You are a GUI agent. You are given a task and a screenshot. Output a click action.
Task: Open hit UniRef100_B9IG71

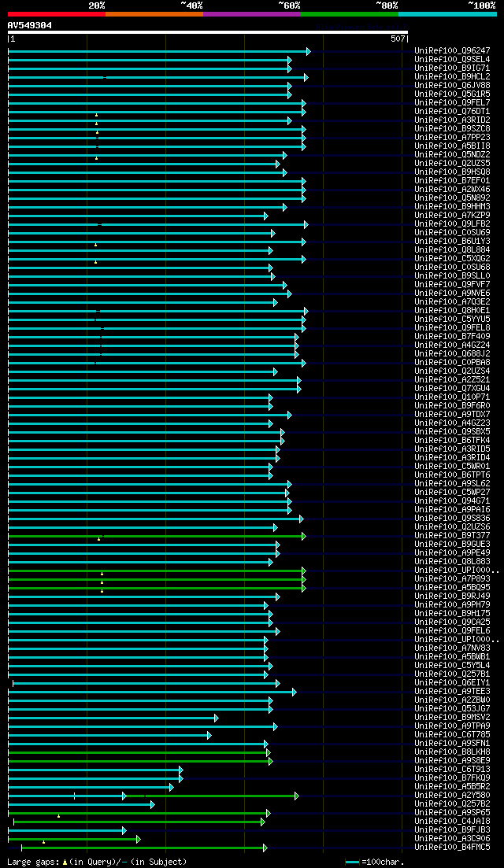pyautogui.click(x=452, y=68)
